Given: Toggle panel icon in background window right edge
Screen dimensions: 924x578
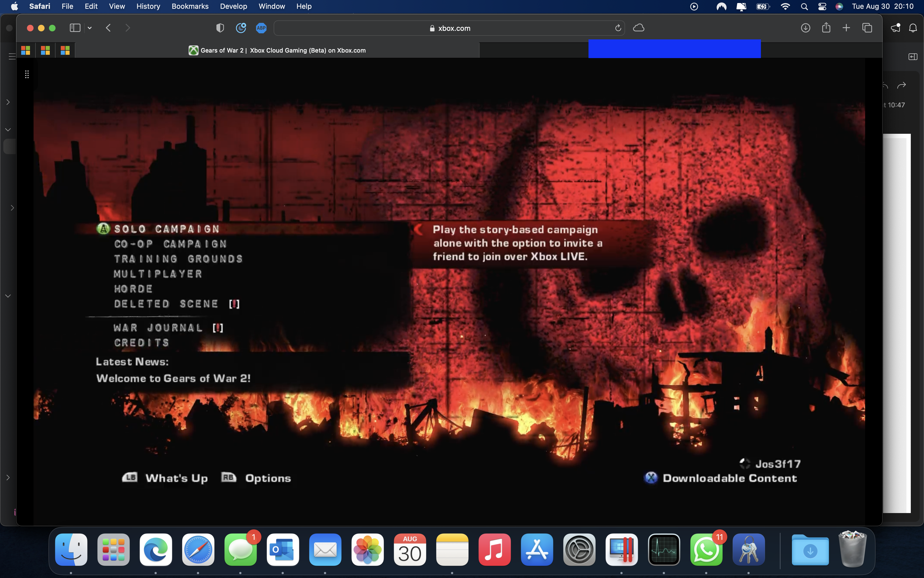Looking at the screenshot, I should point(913,57).
